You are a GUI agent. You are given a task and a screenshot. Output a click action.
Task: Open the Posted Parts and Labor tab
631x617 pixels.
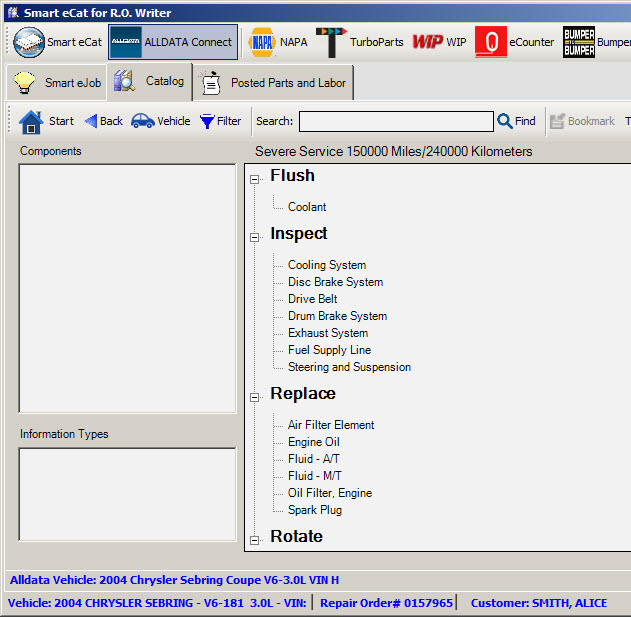pos(274,83)
